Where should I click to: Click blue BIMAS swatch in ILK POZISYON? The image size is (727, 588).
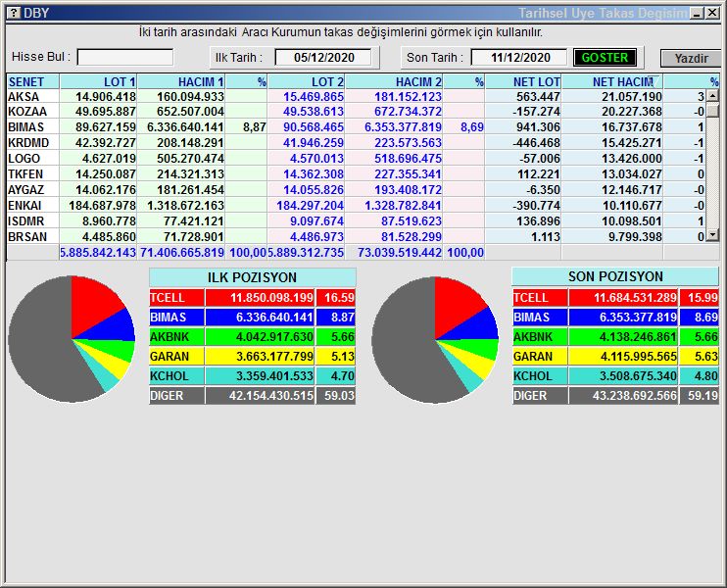[176, 318]
